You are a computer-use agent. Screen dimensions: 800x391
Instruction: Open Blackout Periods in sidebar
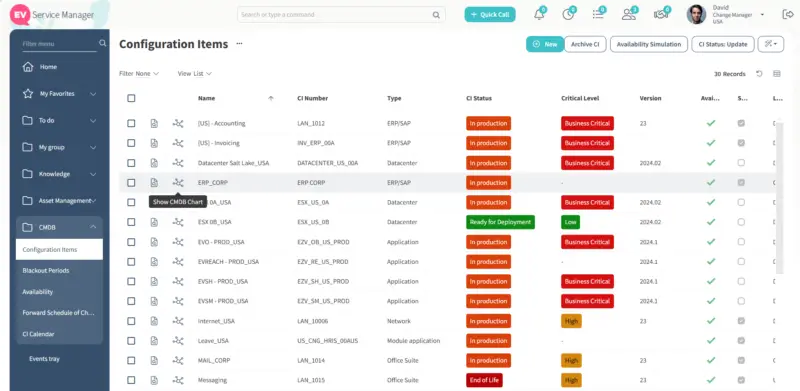[x=46, y=271]
